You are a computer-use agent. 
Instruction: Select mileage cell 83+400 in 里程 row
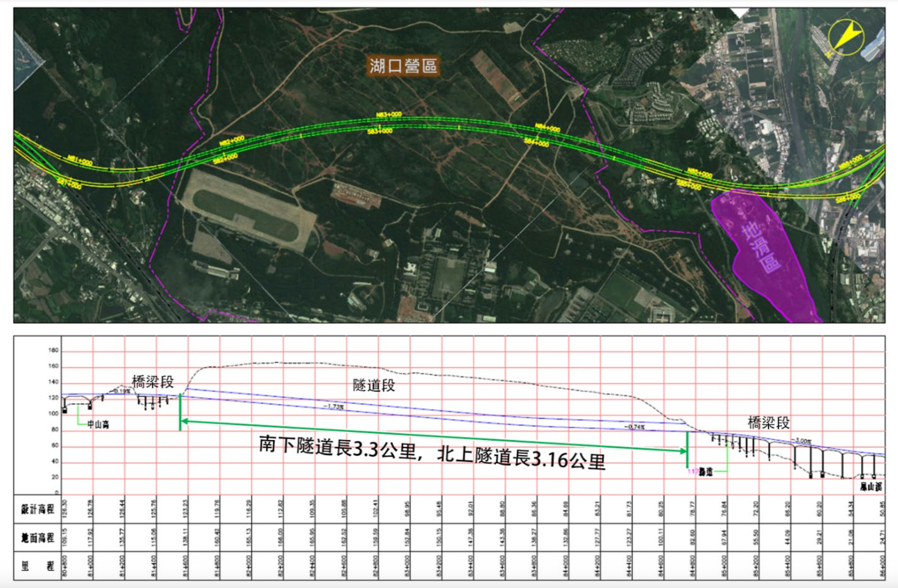point(470,565)
